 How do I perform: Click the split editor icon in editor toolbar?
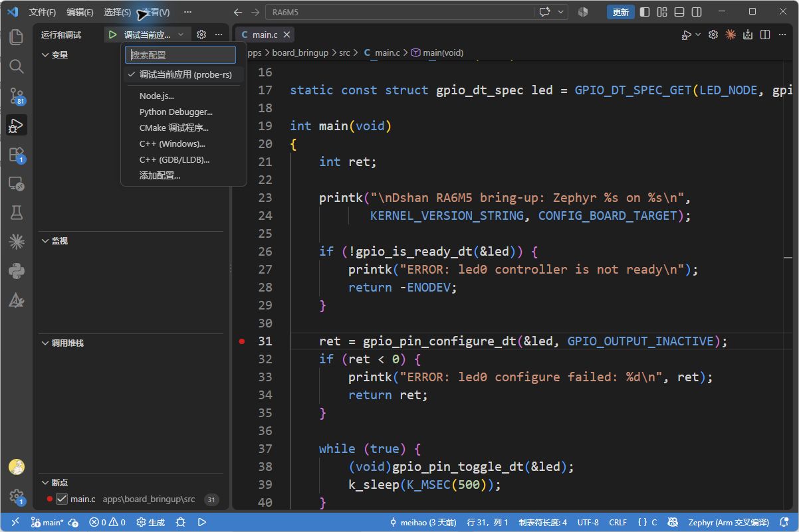pos(765,35)
